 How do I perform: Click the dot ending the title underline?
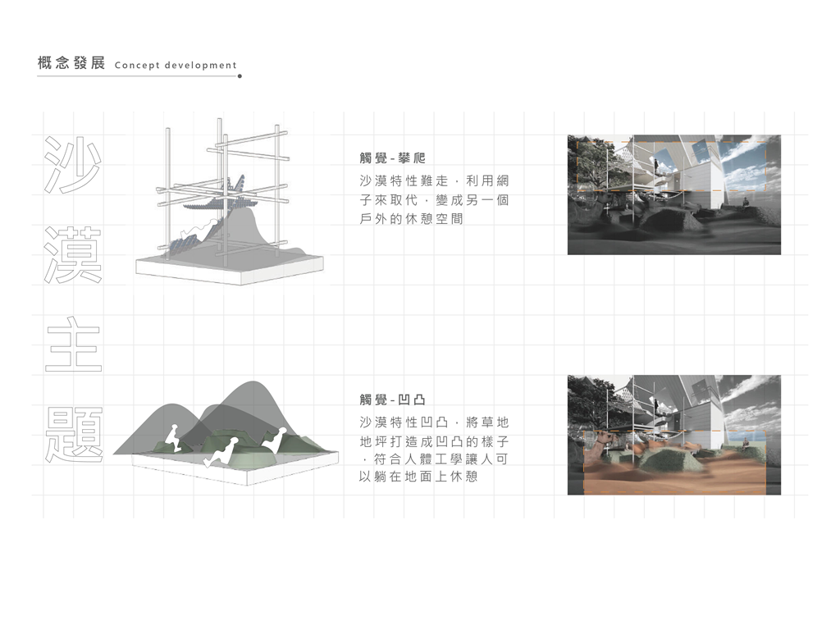point(240,76)
